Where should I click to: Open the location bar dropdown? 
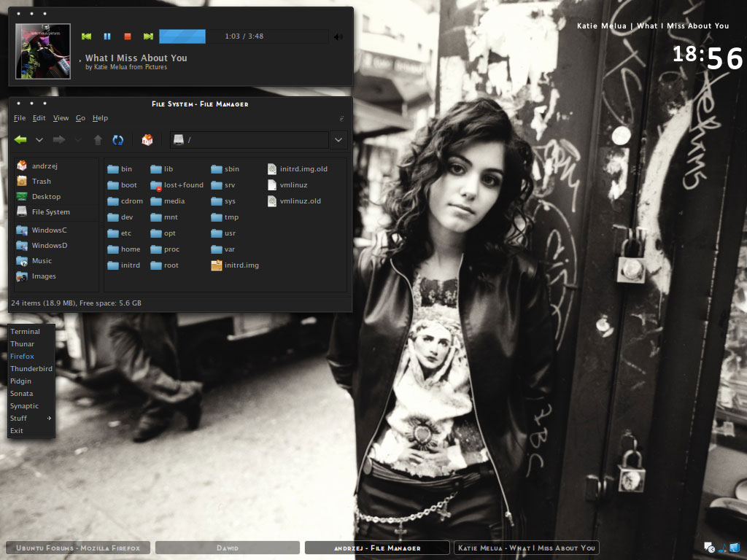tap(338, 140)
